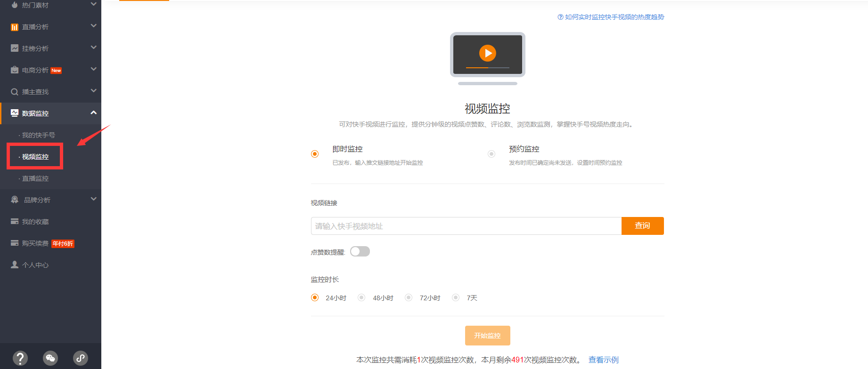Click the 年付6折 discount badge

click(63, 244)
